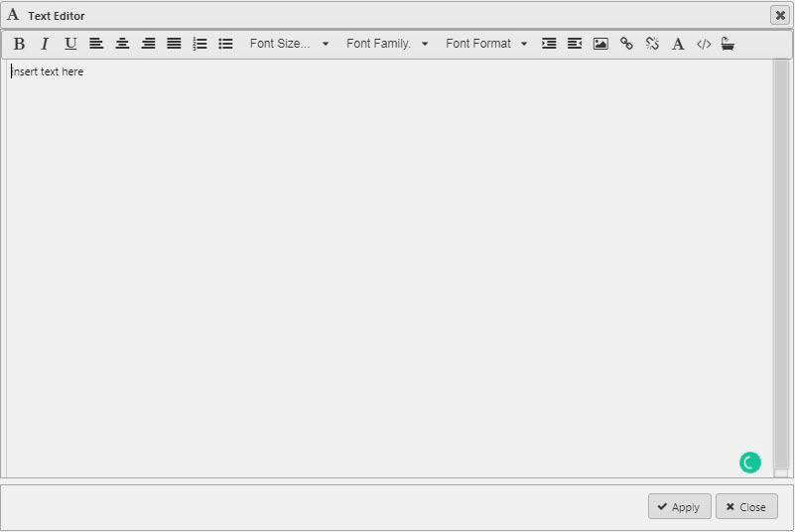Insert a numbered list

(x=199, y=44)
